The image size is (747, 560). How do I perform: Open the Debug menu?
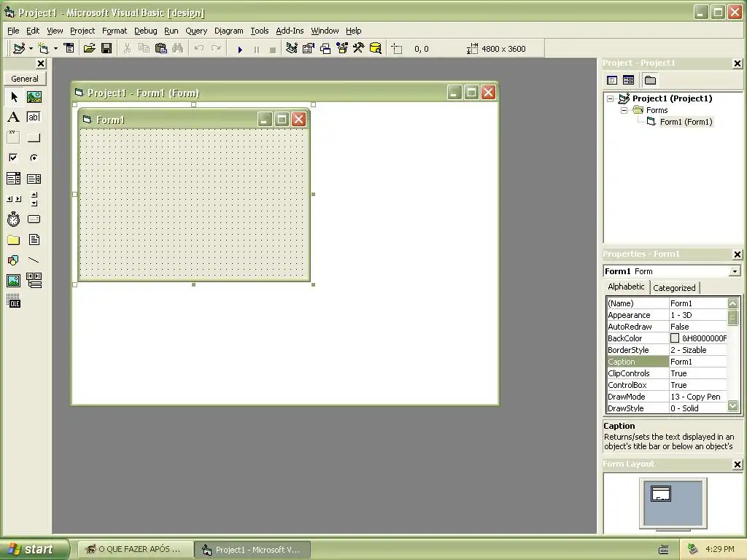(145, 31)
